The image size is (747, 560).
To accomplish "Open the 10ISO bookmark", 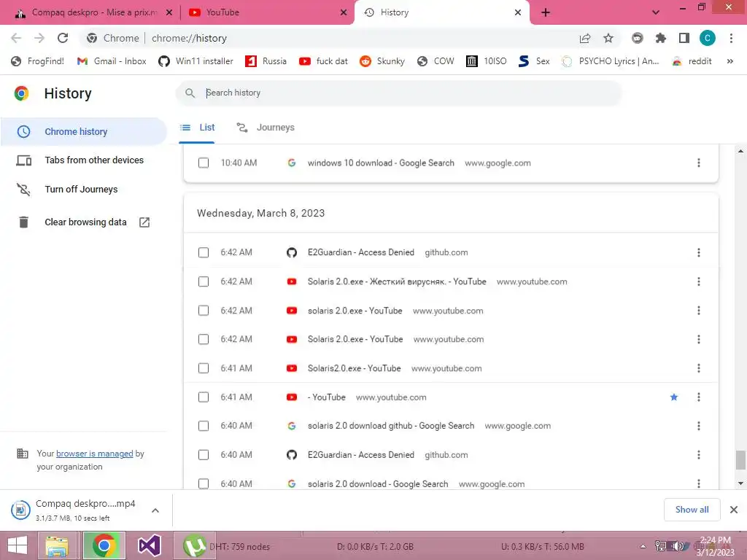I will tap(487, 61).
